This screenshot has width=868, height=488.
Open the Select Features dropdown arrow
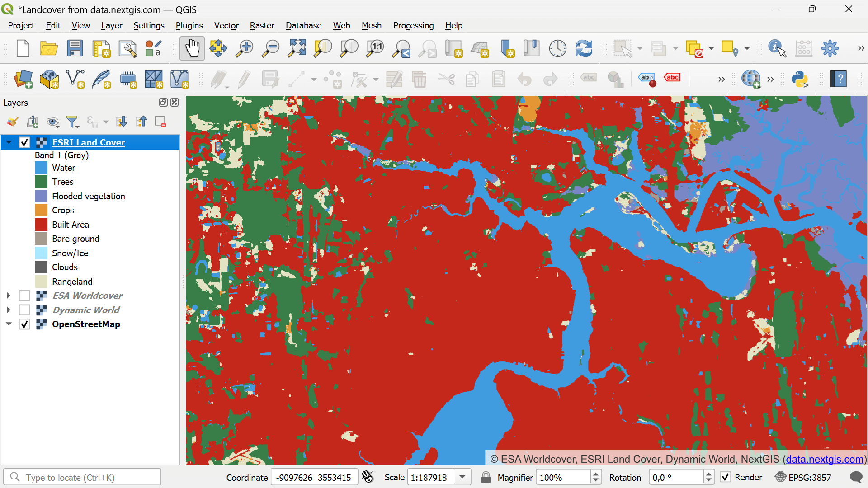[640, 48]
